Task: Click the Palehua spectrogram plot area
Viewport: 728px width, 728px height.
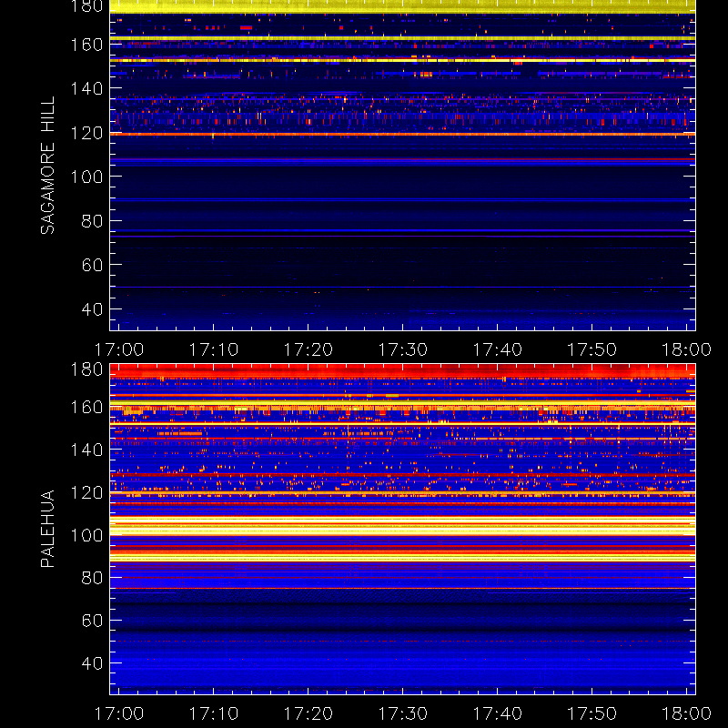Action: tap(402, 529)
